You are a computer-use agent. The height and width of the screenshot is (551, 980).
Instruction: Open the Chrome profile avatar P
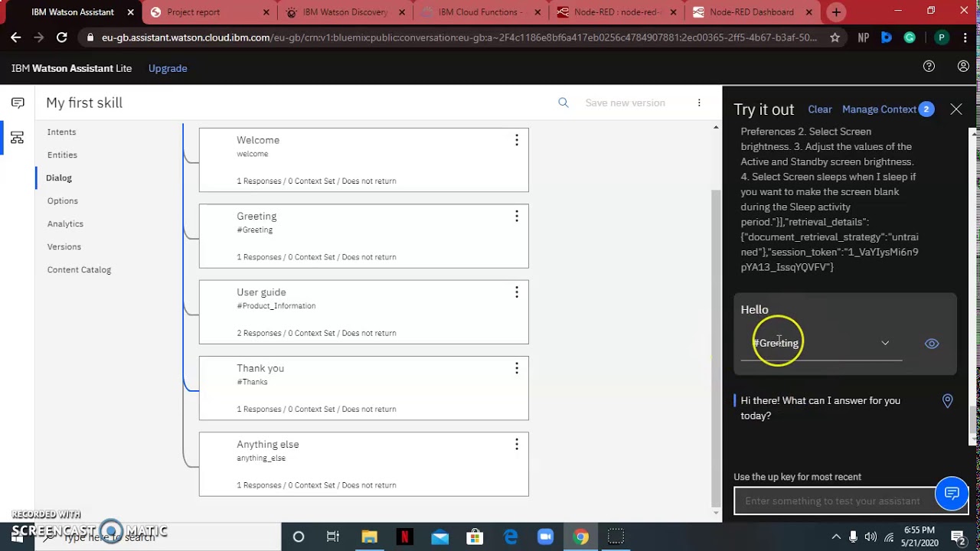[942, 37]
